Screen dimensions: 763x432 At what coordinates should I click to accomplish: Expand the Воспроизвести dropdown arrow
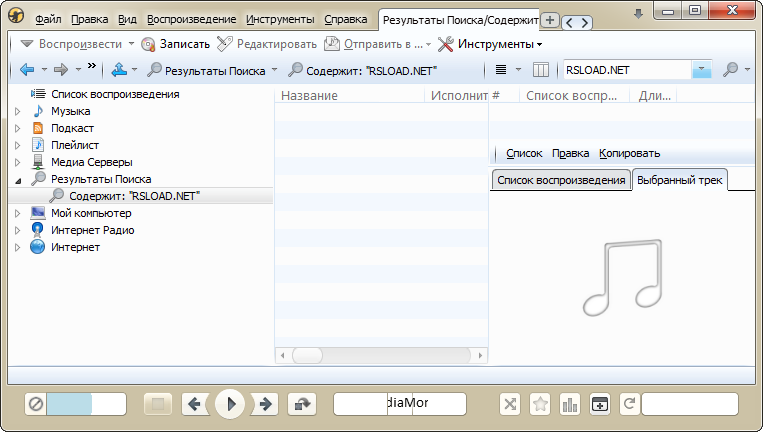[131, 44]
